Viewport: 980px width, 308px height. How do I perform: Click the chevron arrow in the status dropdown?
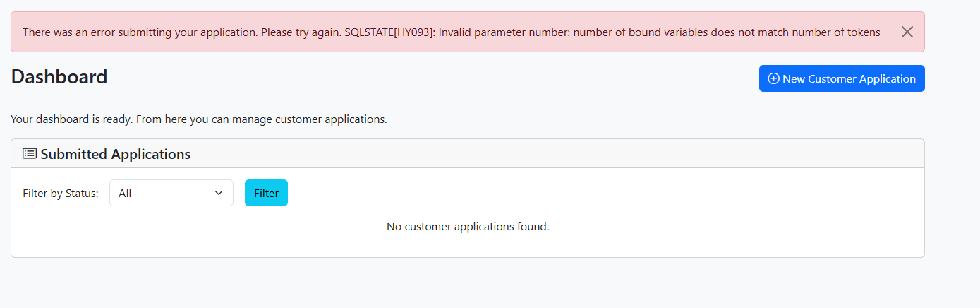[x=219, y=194]
